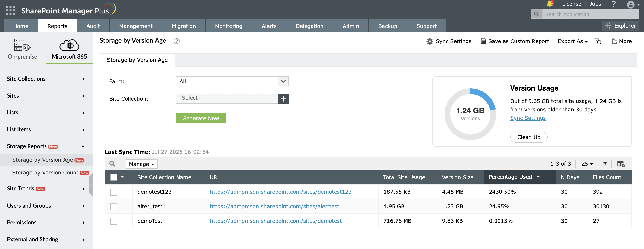Open the Admin tab
Screen dimensions: 644x249
(351, 26)
